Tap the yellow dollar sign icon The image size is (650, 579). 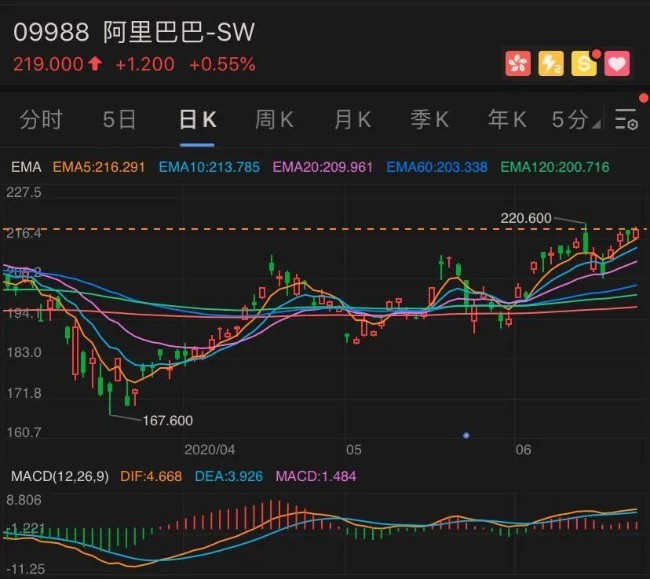pos(584,63)
